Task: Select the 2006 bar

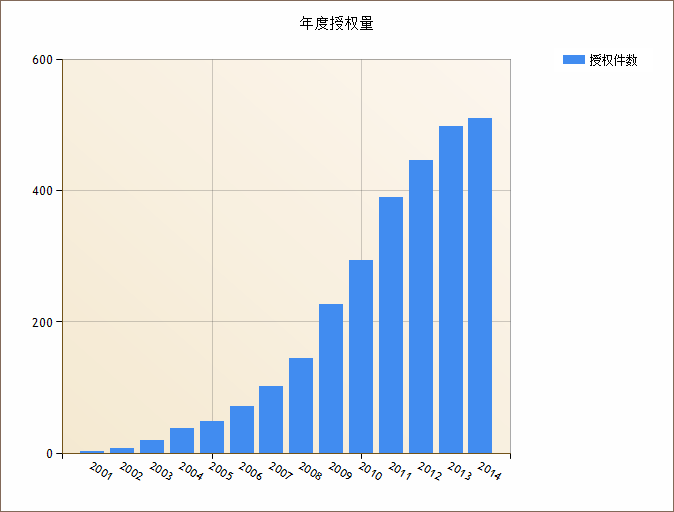Action: pos(242,429)
